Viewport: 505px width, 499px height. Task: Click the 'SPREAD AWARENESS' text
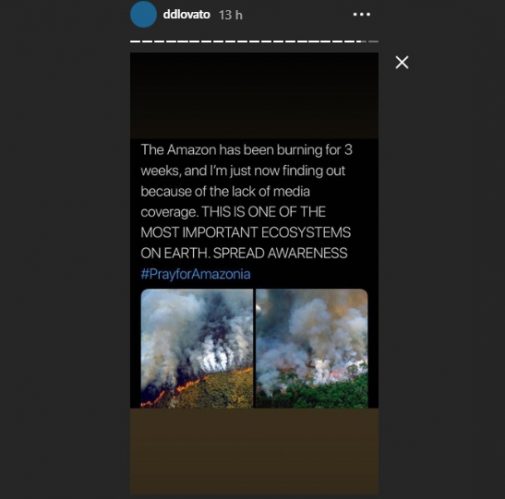[x=280, y=253]
